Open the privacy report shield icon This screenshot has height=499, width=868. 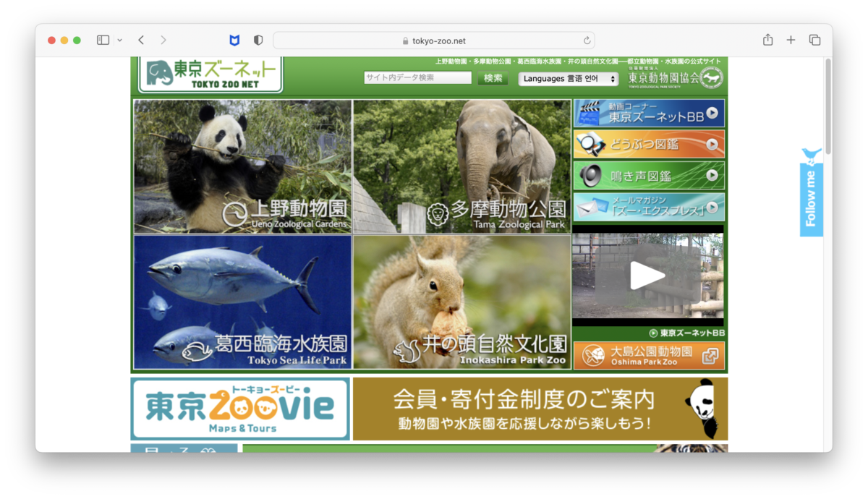coord(258,40)
